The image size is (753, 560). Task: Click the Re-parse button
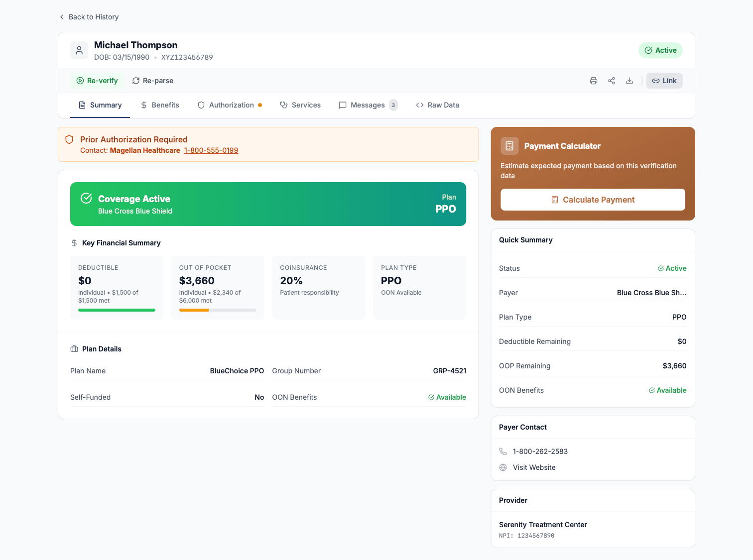153,81
